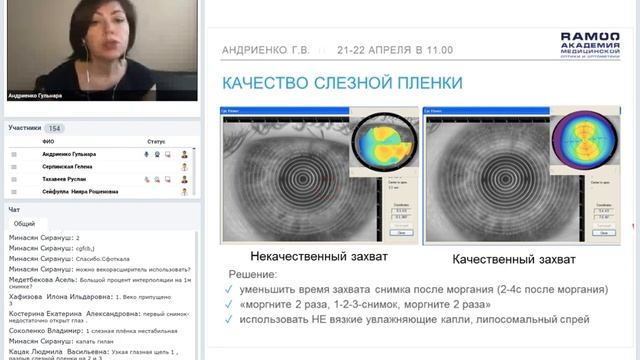Select participant name Тахавеев Руслан
Viewport: 640px width, 360px height.
click(x=64, y=179)
